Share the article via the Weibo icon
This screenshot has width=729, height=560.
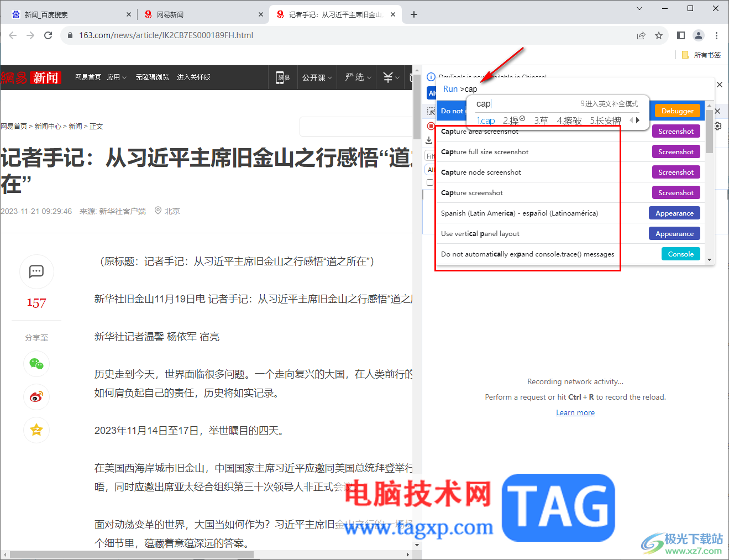click(36, 397)
